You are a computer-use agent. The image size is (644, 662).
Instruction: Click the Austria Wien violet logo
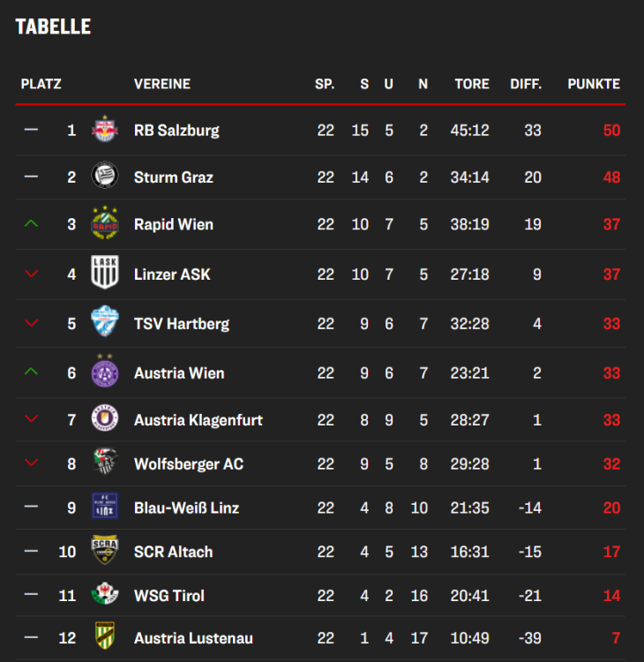pos(105,372)
